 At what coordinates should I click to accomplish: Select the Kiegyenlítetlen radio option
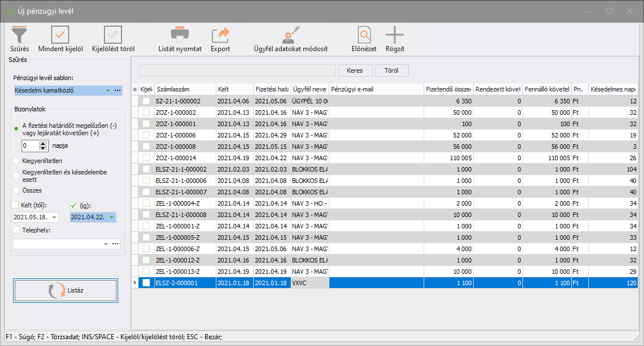point(16,161)
